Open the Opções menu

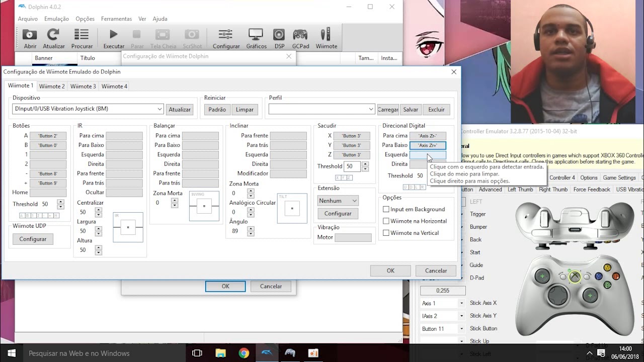click(85, 19)
